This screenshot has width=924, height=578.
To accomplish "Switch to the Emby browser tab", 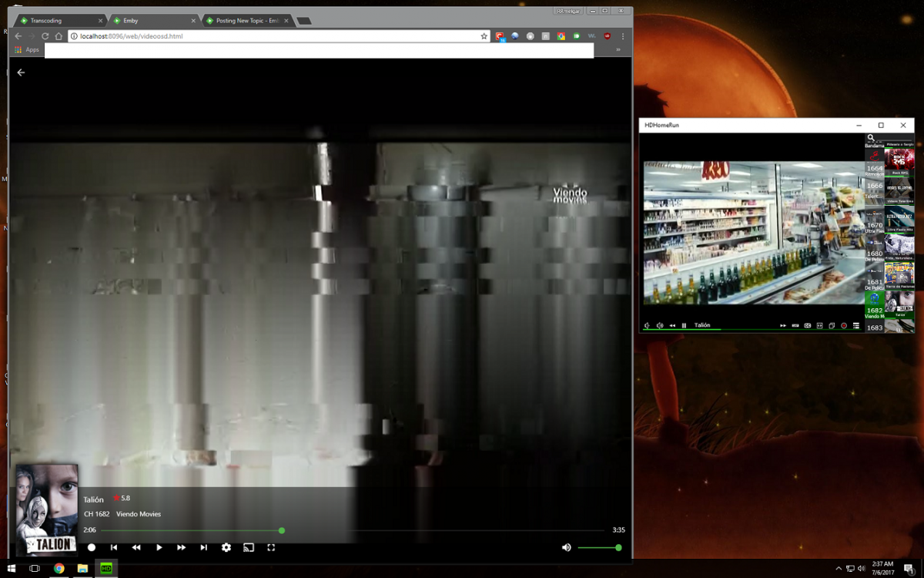I will (152, 20).
